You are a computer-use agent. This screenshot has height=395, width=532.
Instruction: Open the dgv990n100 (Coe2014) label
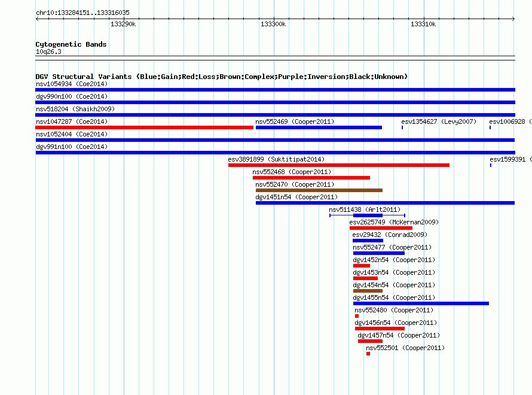click(72, 96)
